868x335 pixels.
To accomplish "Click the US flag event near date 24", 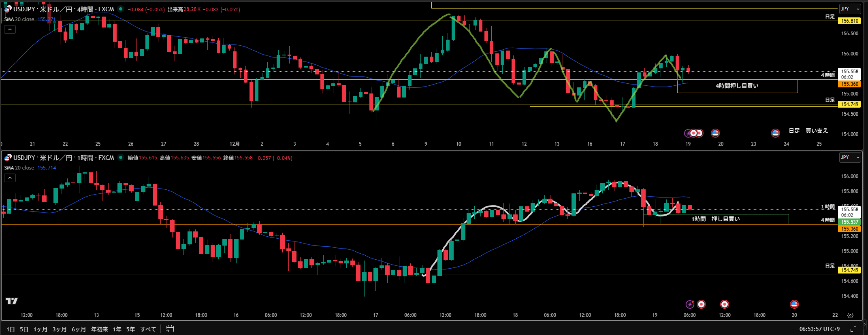I will point(775,133).
